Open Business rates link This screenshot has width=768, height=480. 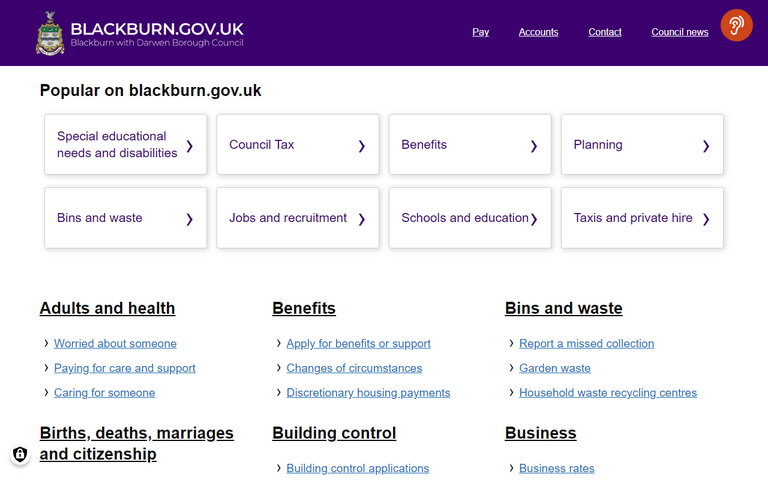(556, 468)
